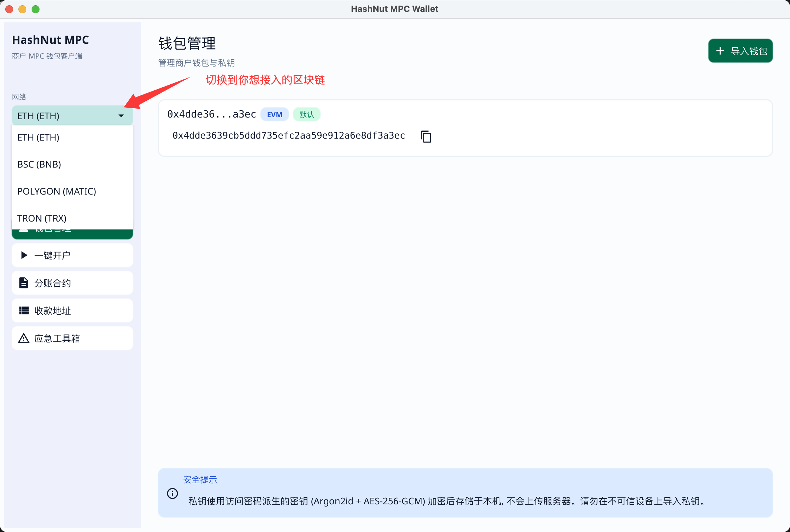
Task: Click the document icon beside 分账合约
Action: click(x=23, y=282)
